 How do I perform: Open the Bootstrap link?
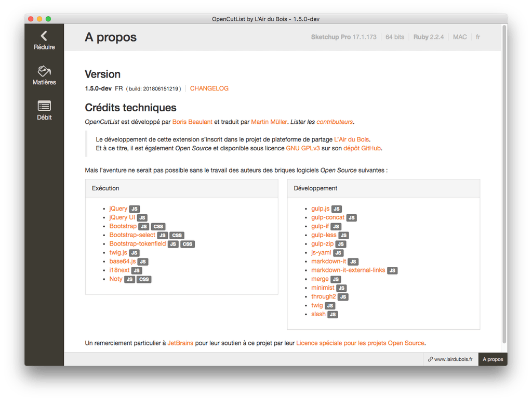[123, 226]
